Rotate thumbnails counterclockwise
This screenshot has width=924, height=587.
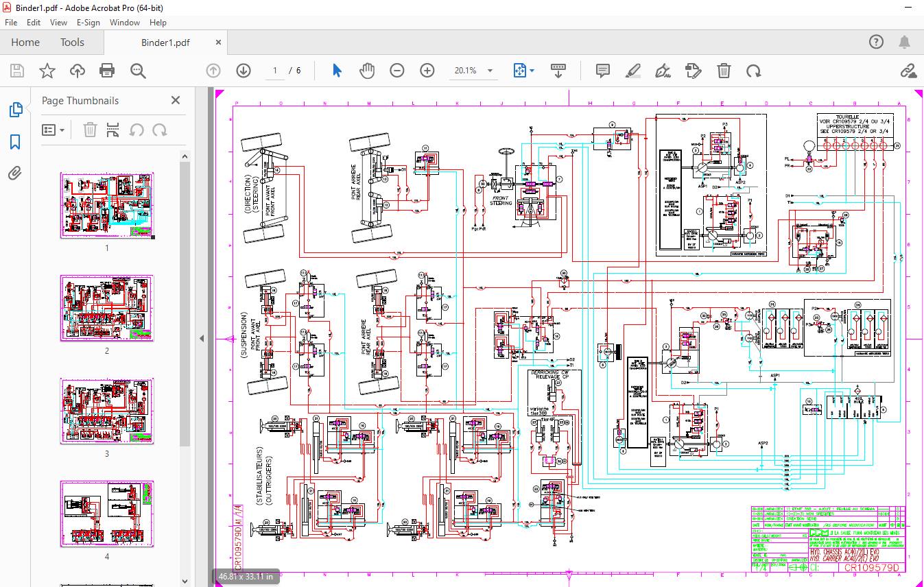click(x=137, y=130)
